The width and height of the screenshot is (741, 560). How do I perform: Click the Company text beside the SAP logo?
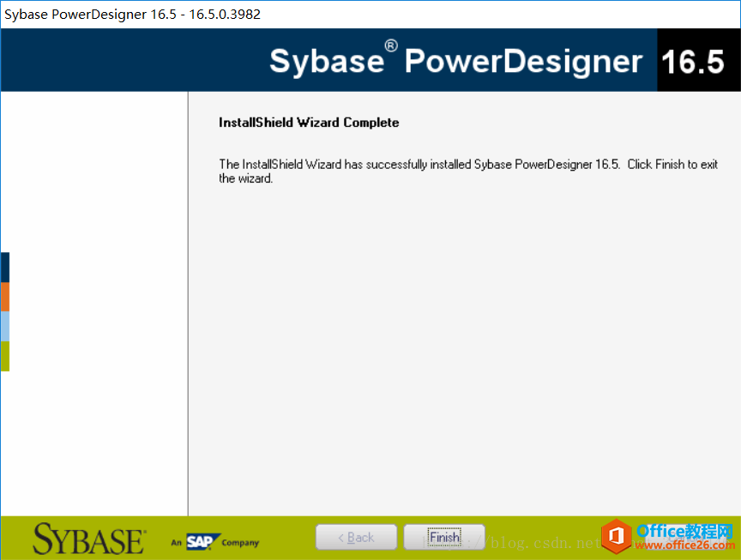click(x=240, y=542)
